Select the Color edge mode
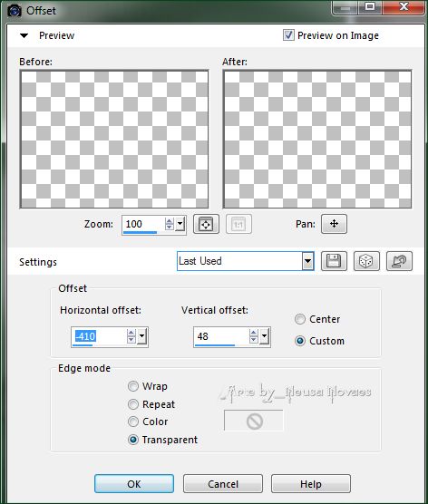428x504 pixels. [x=133, y=422]
